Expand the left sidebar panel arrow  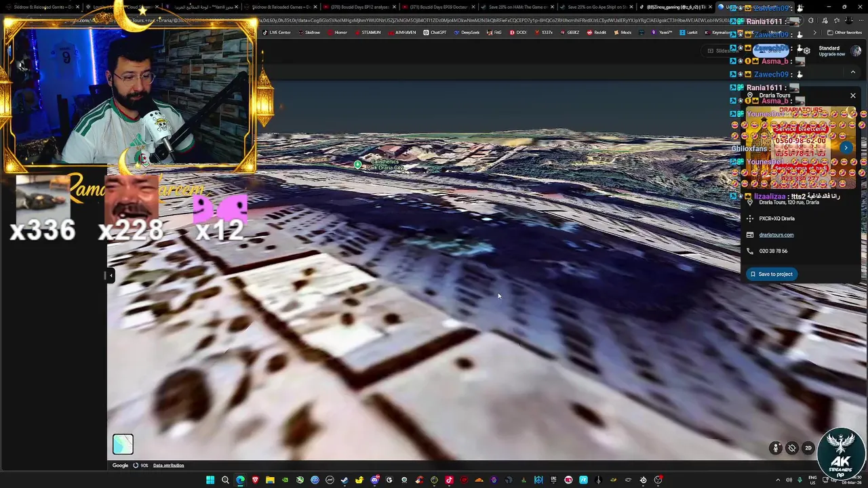[x=111, y=274]
